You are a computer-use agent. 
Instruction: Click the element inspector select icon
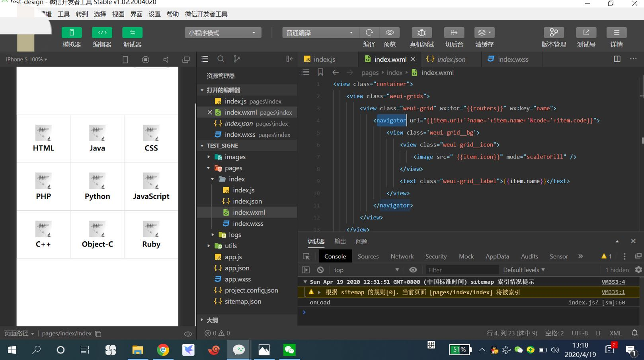click(x=306, y=256)
